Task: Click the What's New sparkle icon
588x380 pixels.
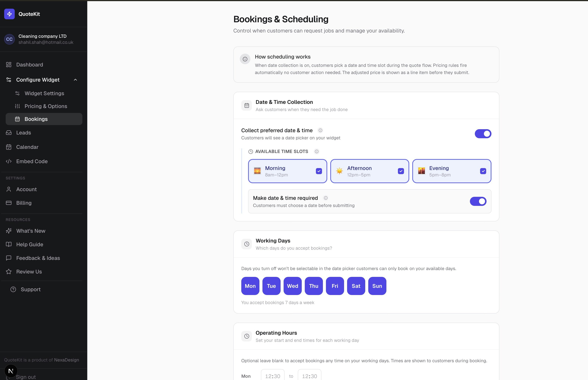Action: click(9, 231)
